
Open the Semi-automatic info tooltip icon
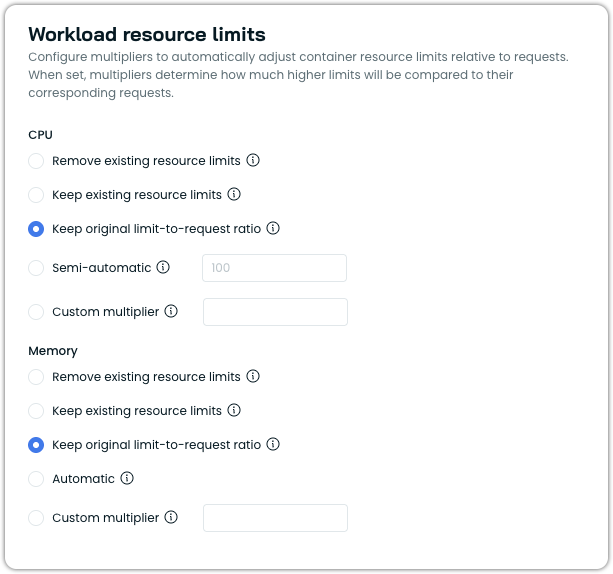(163, 267)
